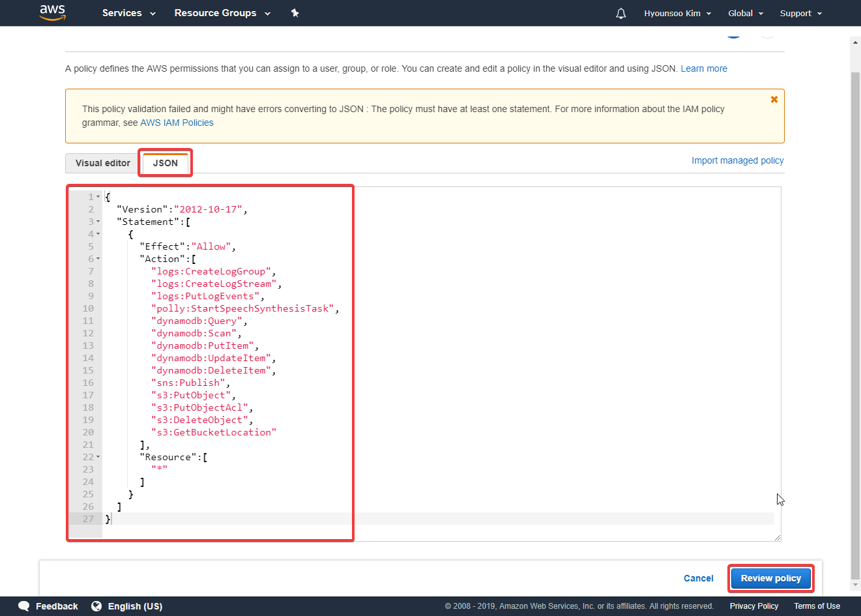Open the Services menu

pos(129,13)
